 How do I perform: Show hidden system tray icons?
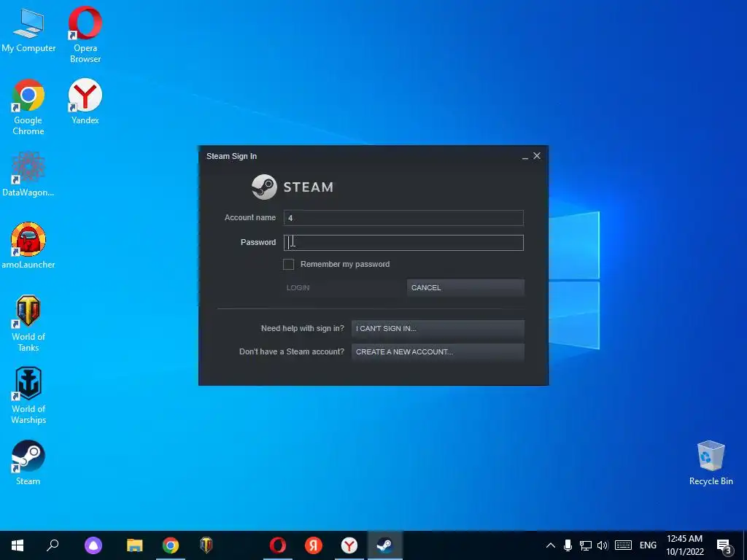550,545
